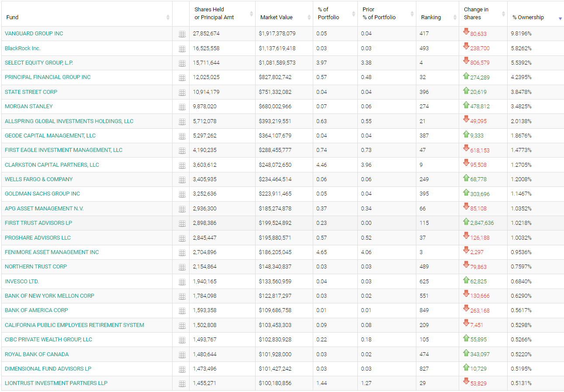The height and width of the screenshot is (392, 564).
Task: Open LIONTRUST INVESTMENT PARTNERS LLP link
Action: click(x=56, y=383)
